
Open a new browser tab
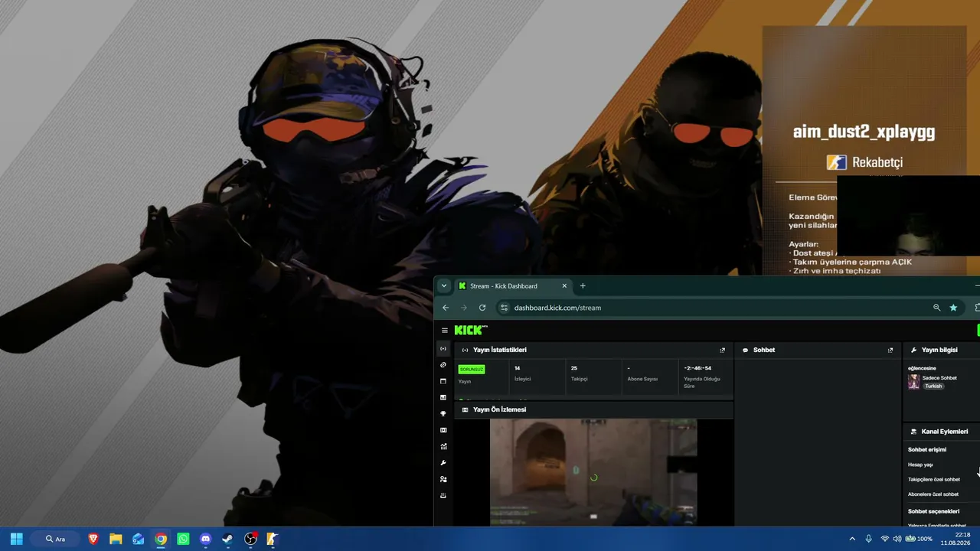point(583,286)
